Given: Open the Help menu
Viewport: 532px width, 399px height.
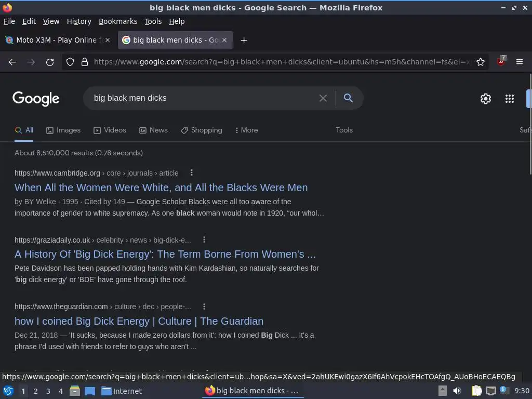Looking at the screenshot, I should 177,21.
